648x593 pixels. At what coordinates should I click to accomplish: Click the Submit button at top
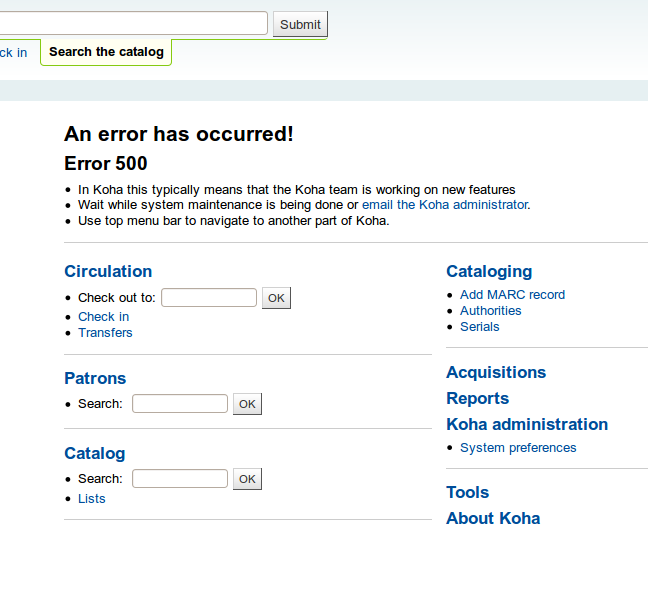click(300, 24)
